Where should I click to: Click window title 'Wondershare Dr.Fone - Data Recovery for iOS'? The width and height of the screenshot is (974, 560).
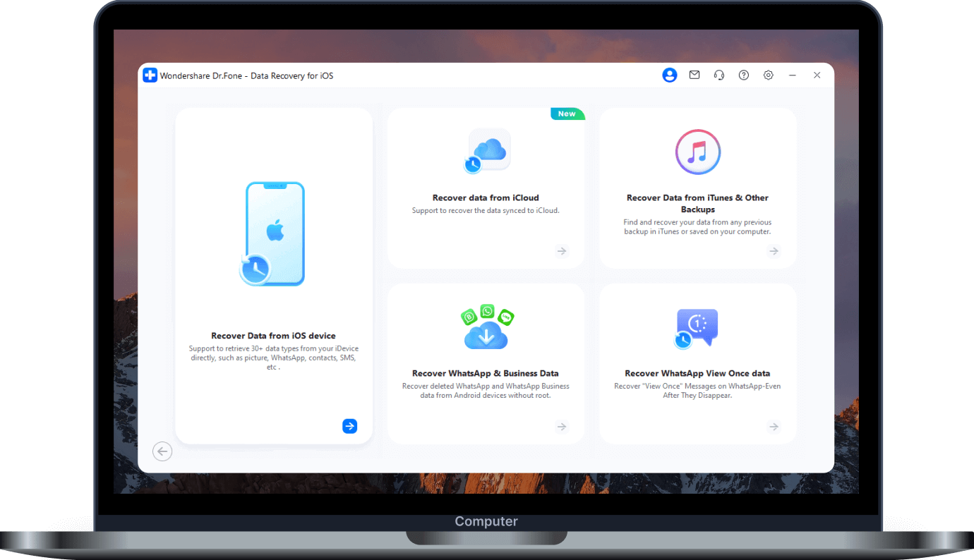click(246, 75)
